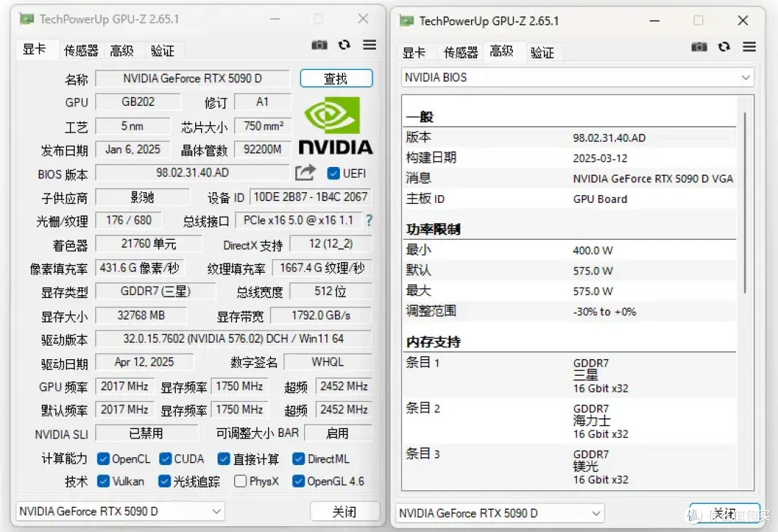Toggle the OpenGL 4.6 checkbox
The image size is (778, 532).
click(298, 481)
